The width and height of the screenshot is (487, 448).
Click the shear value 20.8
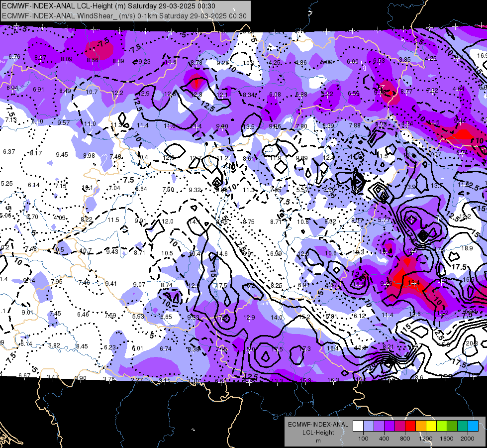(472, 343)
